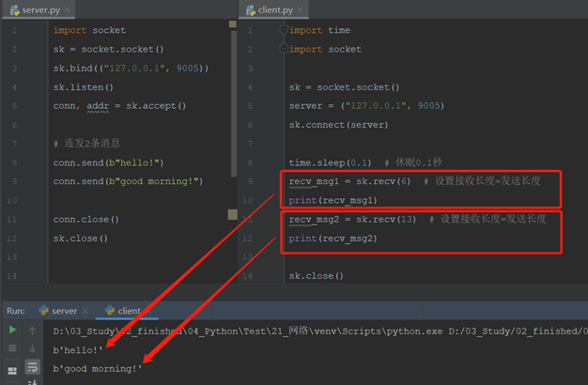Click 'print(recv_msg2)' line
Screen dimensions: 588x385
pos(333,239)
